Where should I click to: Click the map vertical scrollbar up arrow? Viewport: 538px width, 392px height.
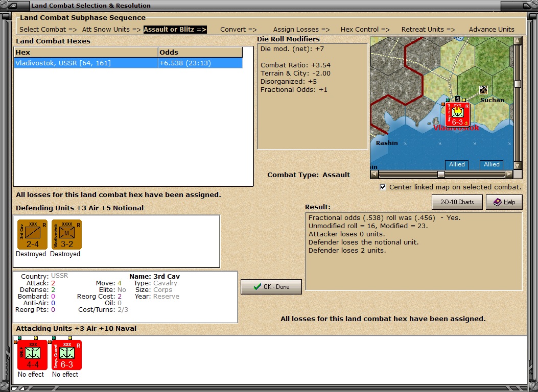point(518,41)
